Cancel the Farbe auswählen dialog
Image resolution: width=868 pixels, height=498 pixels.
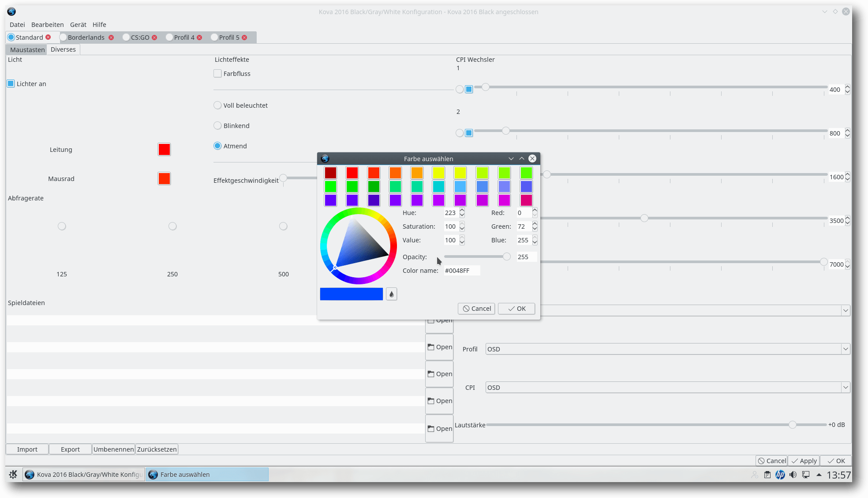click(476, 309)
